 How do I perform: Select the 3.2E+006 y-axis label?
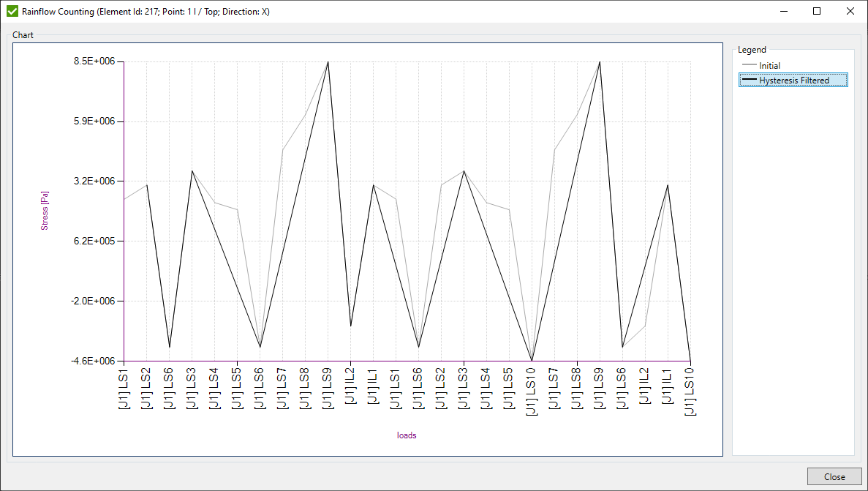click(95, 181)
